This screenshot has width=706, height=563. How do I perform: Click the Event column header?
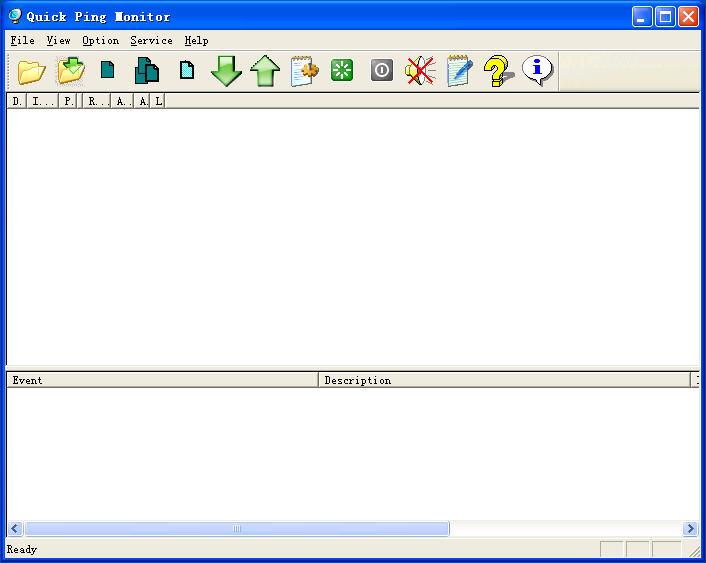[x=163, y=380]
